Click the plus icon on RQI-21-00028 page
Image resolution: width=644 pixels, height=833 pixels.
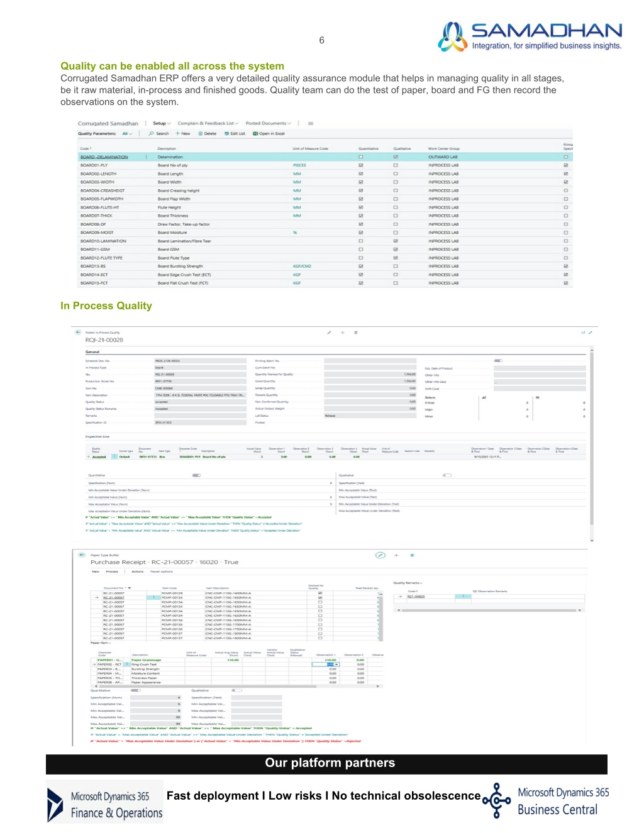coord(343,332)
